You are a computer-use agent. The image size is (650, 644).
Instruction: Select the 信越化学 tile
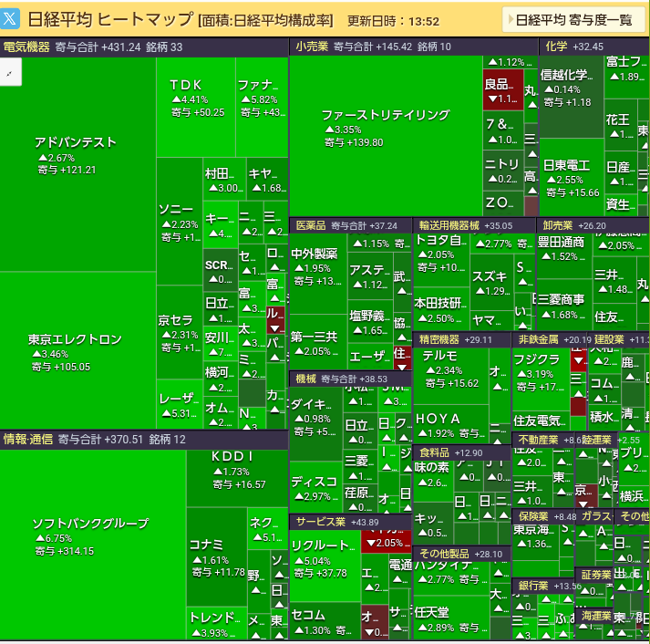[x=571, y=97]
